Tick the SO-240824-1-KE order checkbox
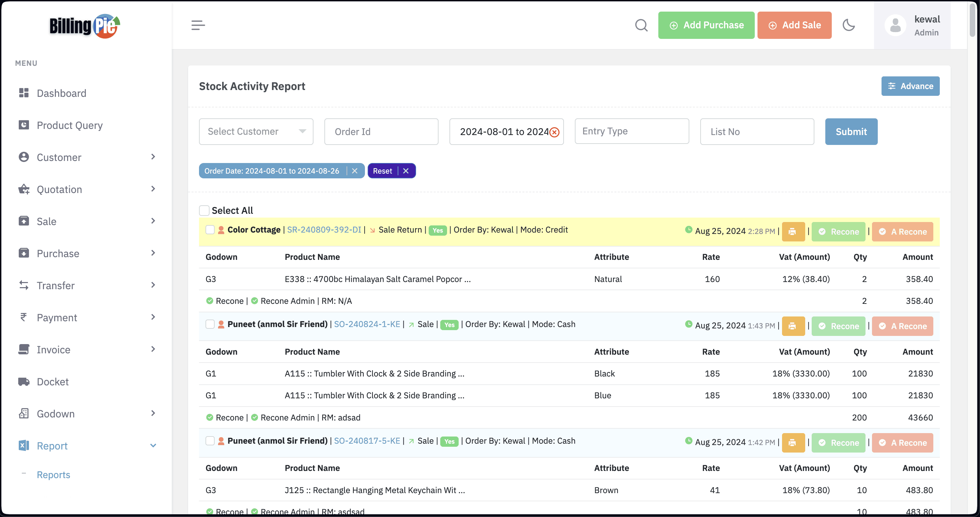Viewport: 980px width, 517px height. pos(210,324)
